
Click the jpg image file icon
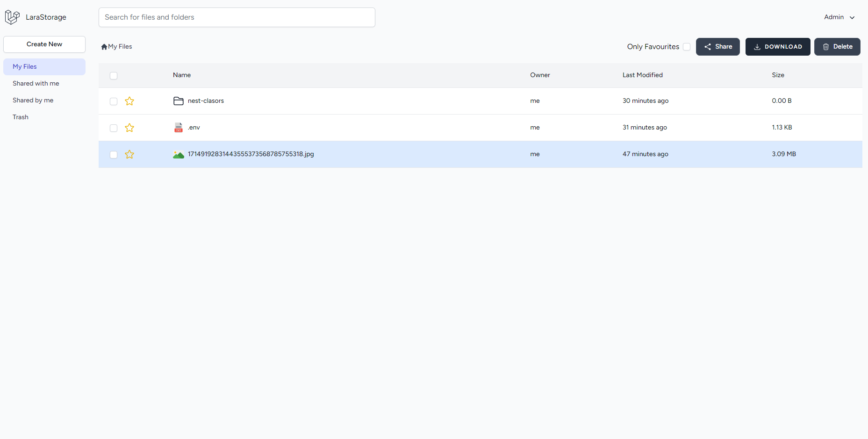pyautogui.click(x=178, y=154)
